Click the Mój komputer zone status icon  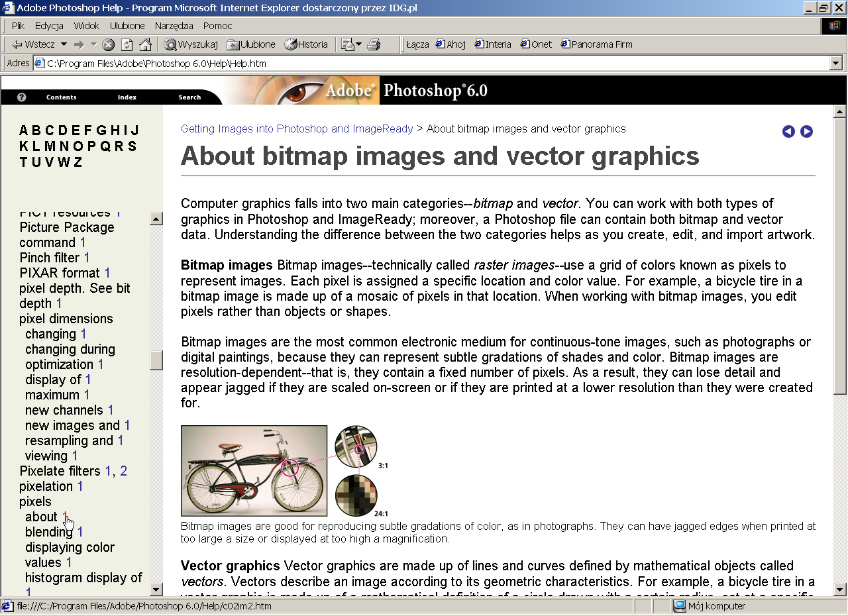coord(679,606)
